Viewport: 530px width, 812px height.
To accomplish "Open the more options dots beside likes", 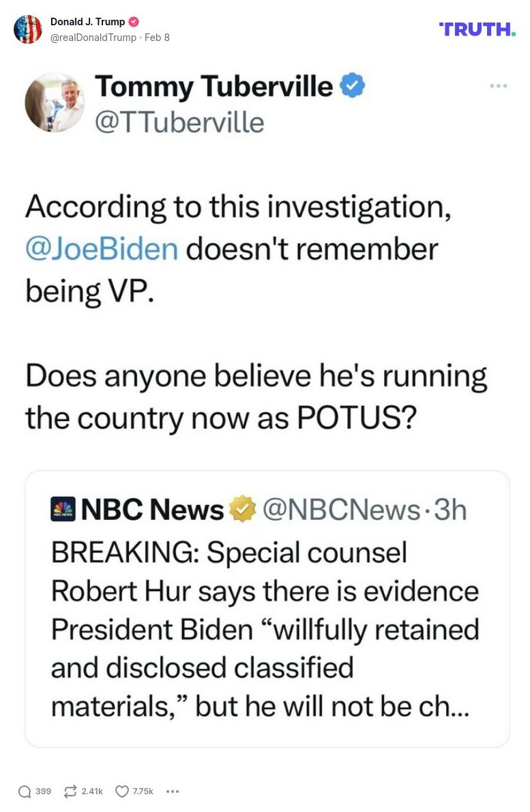I will (x=173, y=792).
